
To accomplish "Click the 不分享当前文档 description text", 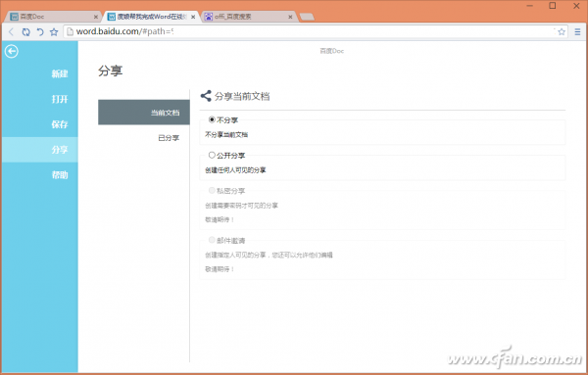I will (x=226, y=134).
